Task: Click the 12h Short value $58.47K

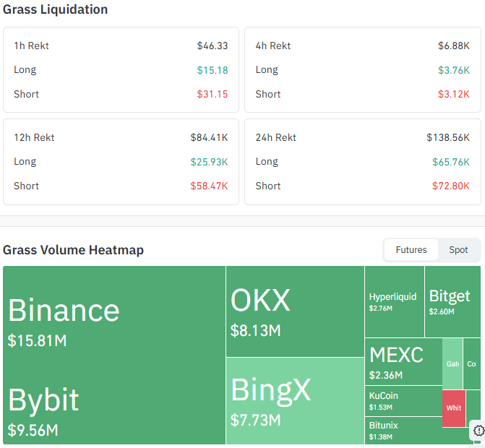Action: tap(209, 186)
